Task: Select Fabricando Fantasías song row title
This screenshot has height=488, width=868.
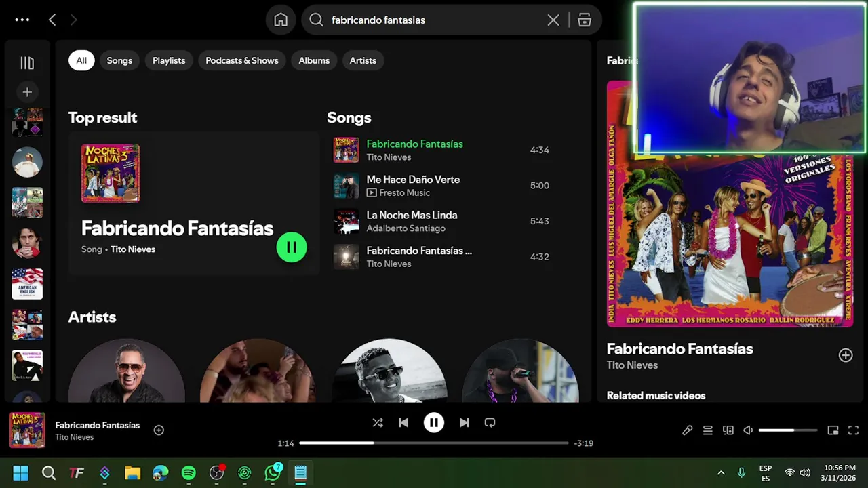Action: tap(414, 144)
